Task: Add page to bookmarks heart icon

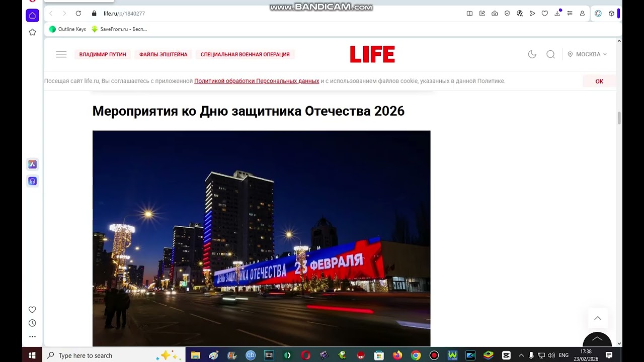Action: [x=544, y=14]
